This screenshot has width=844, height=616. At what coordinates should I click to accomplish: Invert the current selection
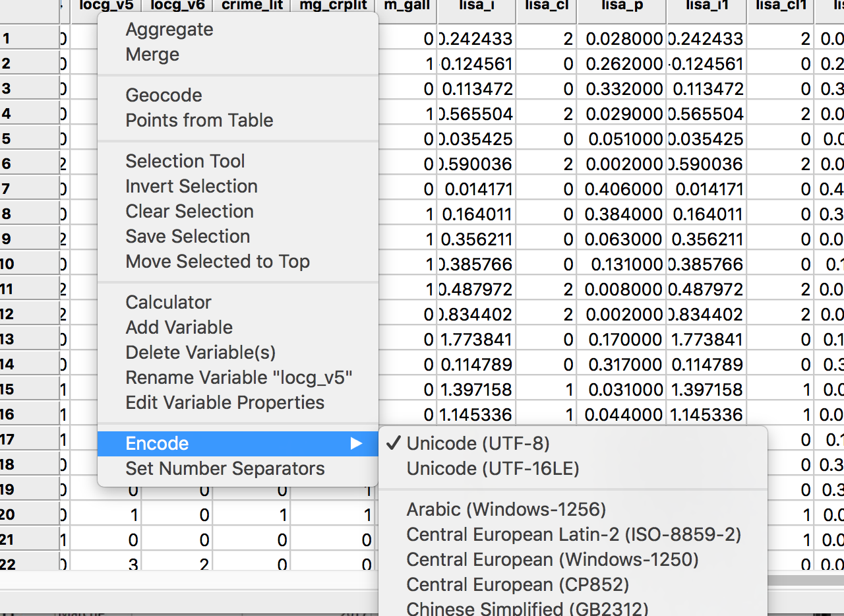(191, 186)
